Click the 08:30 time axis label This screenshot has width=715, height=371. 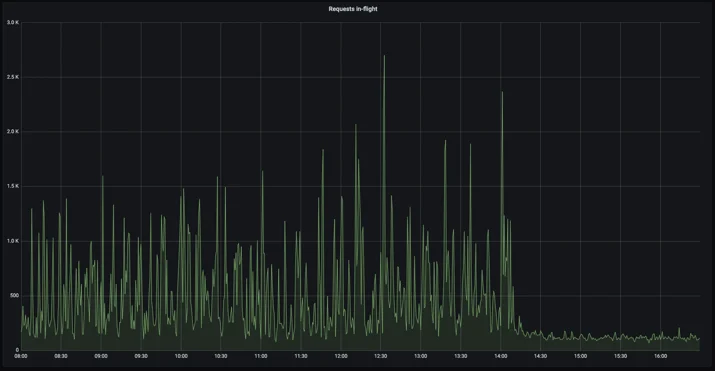61,356
